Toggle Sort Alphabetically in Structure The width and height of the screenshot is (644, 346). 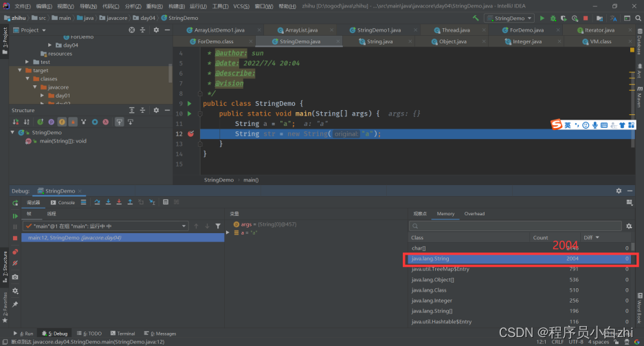(x=26, y=122)
